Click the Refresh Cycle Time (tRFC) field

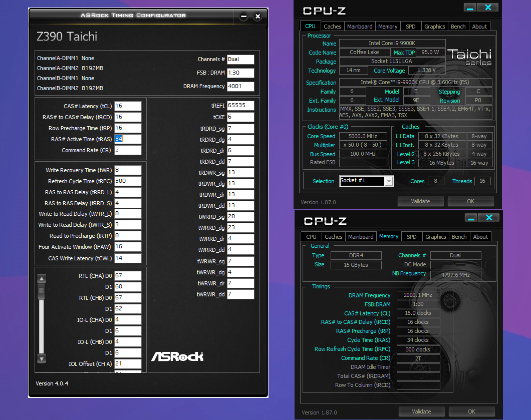coord(128,181)
